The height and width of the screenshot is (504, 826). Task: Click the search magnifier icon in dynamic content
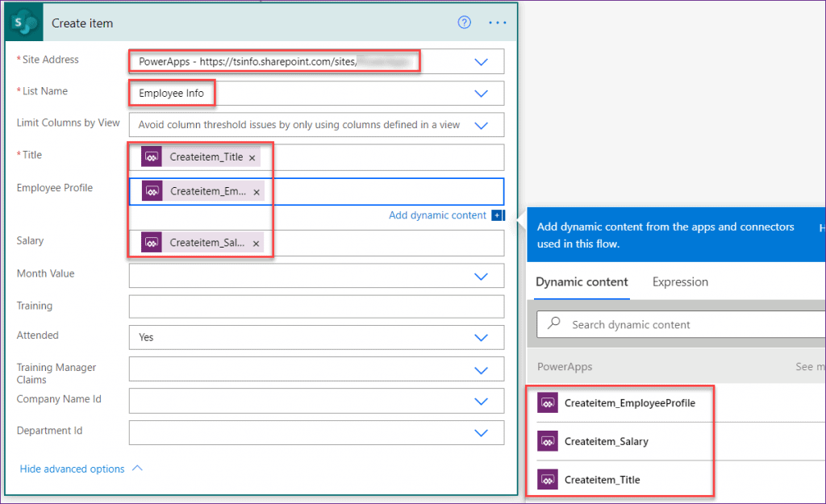(x=554, y=323)
